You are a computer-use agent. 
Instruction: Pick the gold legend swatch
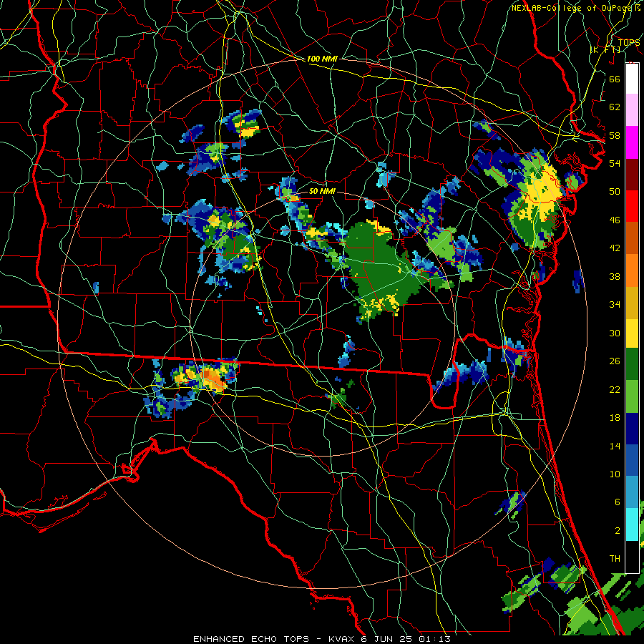[x=632, y=302]
